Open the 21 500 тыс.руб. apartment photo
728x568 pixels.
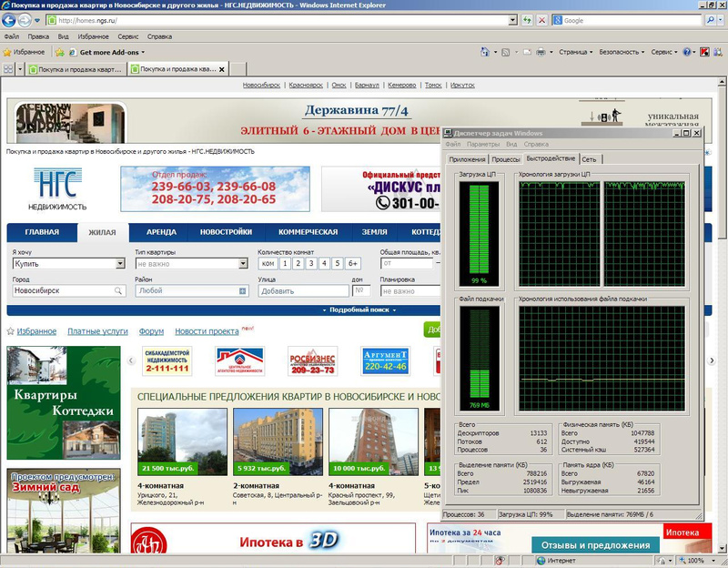click(x=183, y=441)
